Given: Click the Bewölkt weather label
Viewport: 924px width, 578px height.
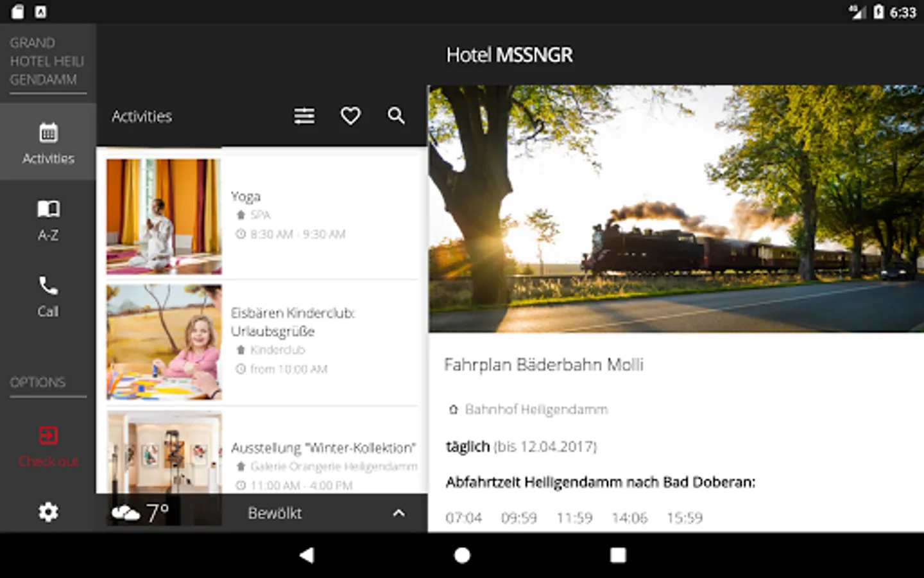Looking at the screenshot, I should pyautogui.click(x=275, y=513).
